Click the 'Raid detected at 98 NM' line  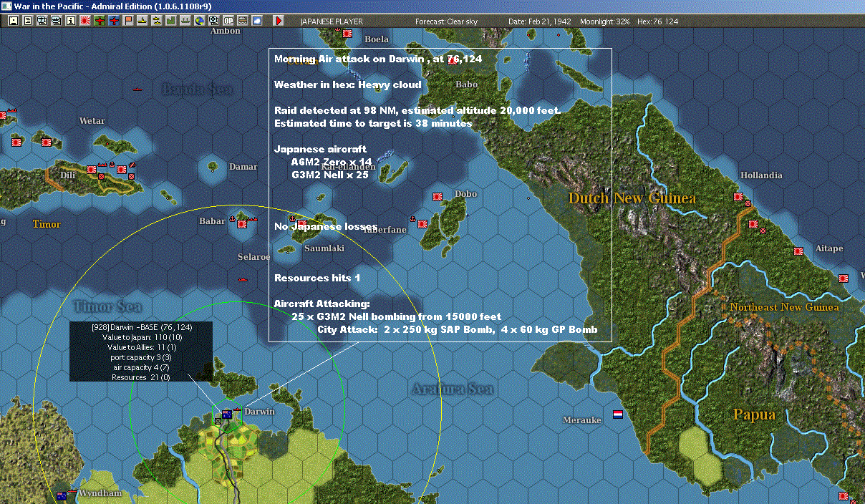click(x=417, y=111)
